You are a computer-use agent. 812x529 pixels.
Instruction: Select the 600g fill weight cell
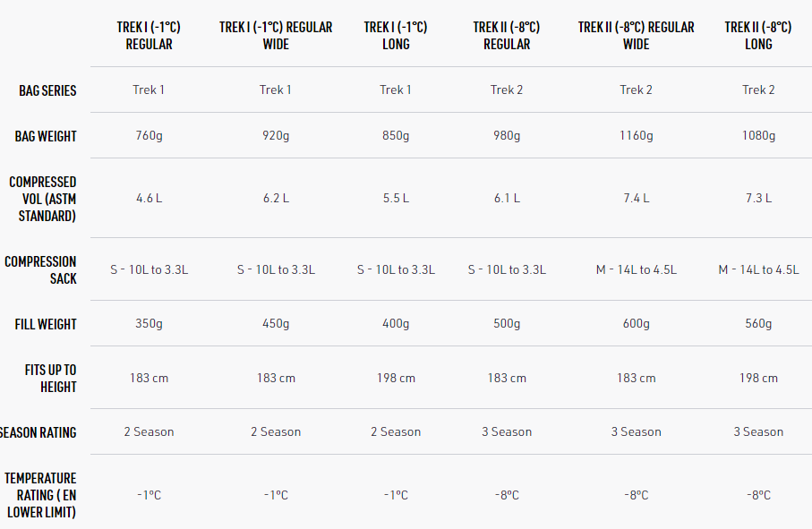point(636,323)
